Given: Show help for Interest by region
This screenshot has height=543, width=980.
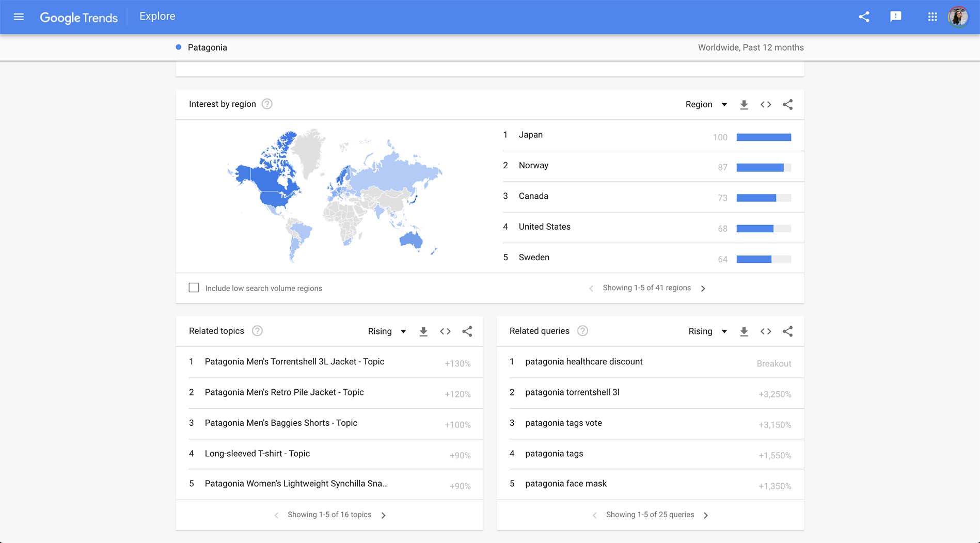Looking at the screenshot, I should [267, 104].
